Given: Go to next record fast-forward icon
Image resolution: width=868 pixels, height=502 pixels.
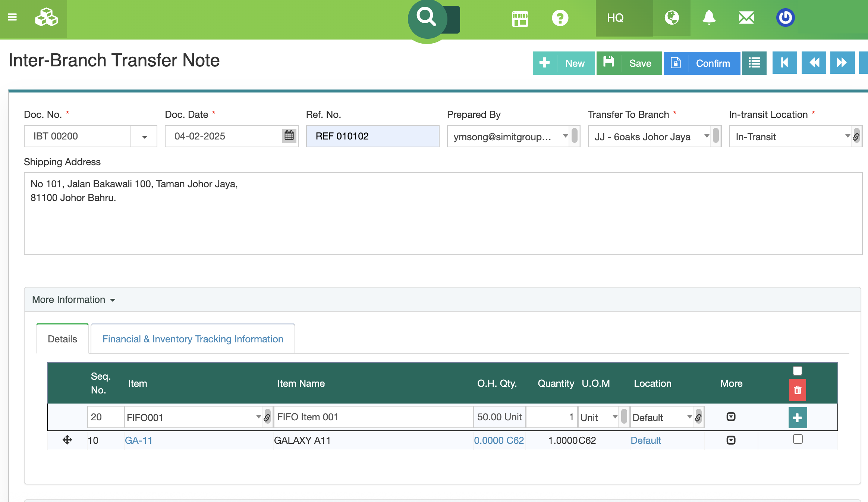Looking at the screenshot, I should pos(842,63).
